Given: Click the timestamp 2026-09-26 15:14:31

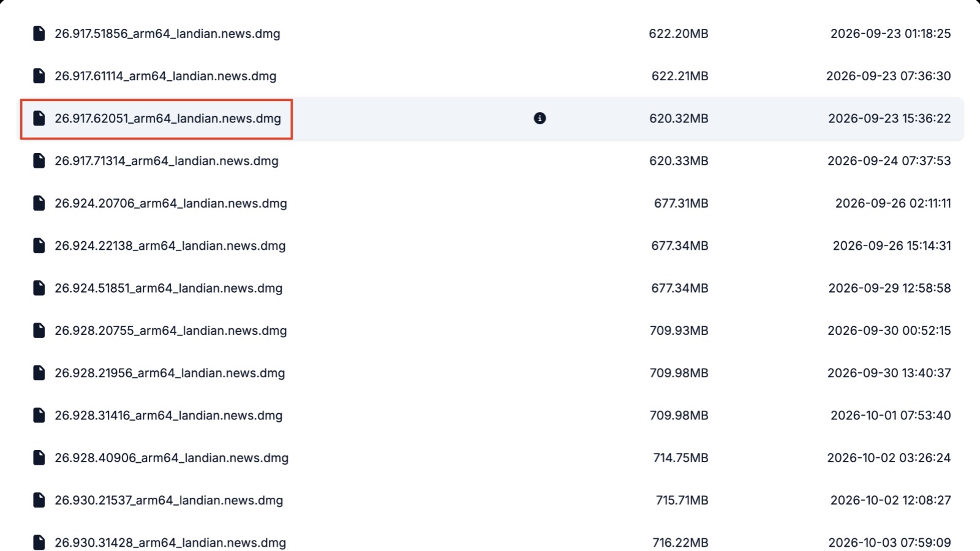Looking at the screenshot, I should coord(892,246).
